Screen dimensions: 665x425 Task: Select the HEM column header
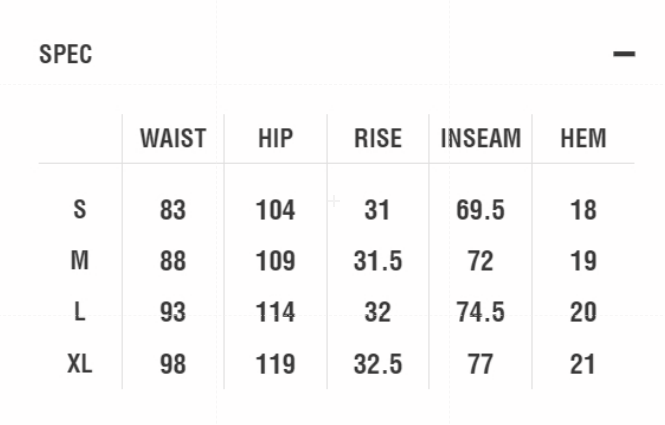click(583, 138)
